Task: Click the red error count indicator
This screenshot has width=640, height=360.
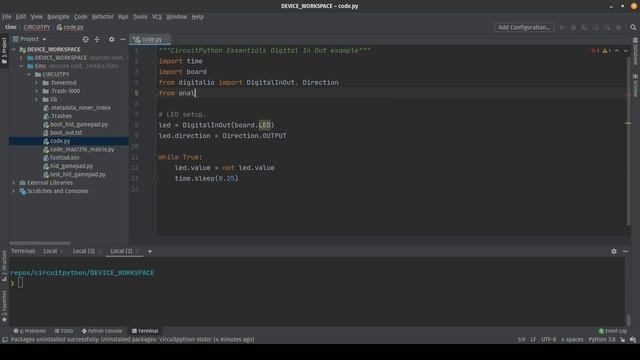Action: (595, 51)
